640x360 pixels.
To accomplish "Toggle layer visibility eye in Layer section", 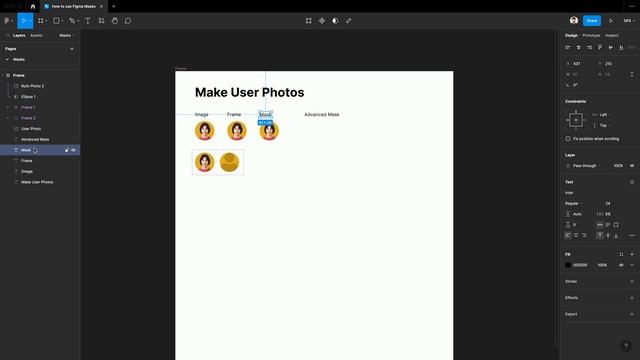I will click(x=632, y=166).
